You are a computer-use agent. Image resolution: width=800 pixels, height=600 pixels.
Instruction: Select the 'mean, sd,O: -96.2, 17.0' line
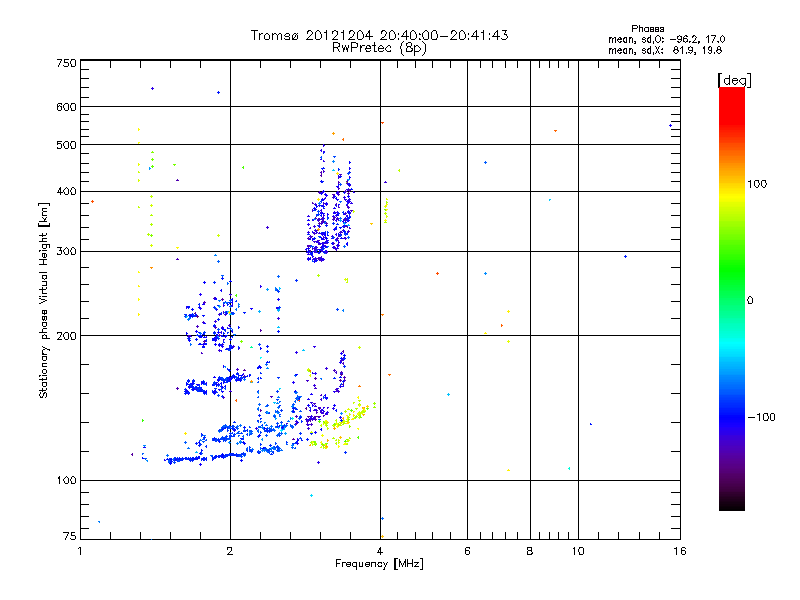pyautogui.click(x=666, y=39)
